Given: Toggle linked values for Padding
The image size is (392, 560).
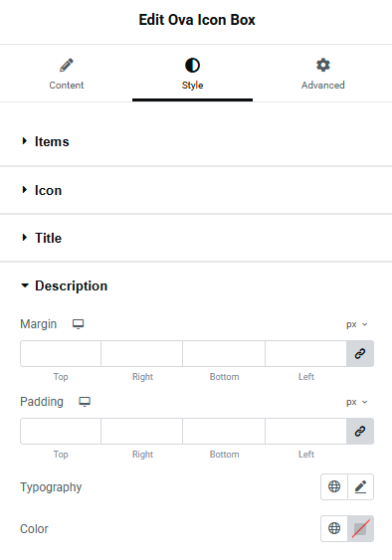Looking at the screenshot, I should [x=360, y=431].
